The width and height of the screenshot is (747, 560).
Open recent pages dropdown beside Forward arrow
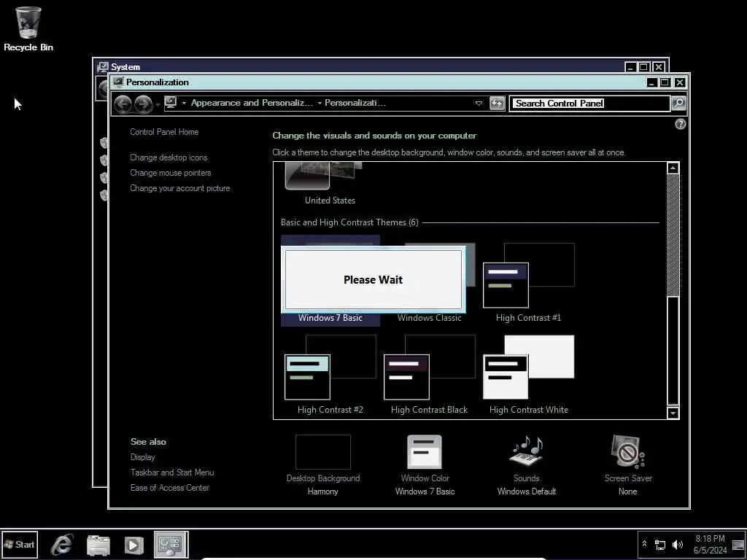(x=158, y=104)
